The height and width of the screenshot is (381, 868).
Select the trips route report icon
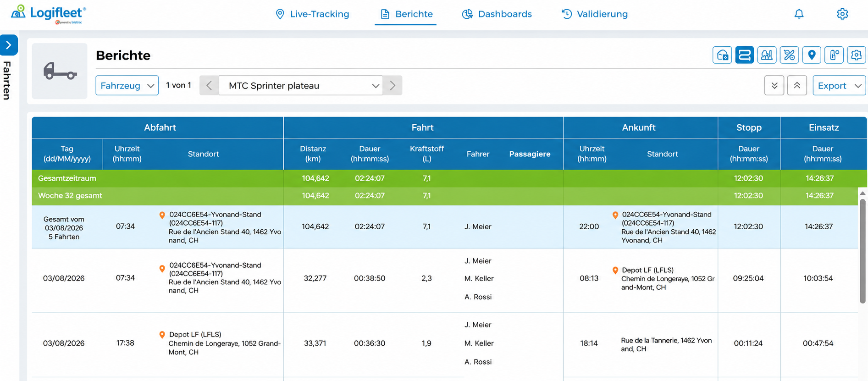(744, 55)
